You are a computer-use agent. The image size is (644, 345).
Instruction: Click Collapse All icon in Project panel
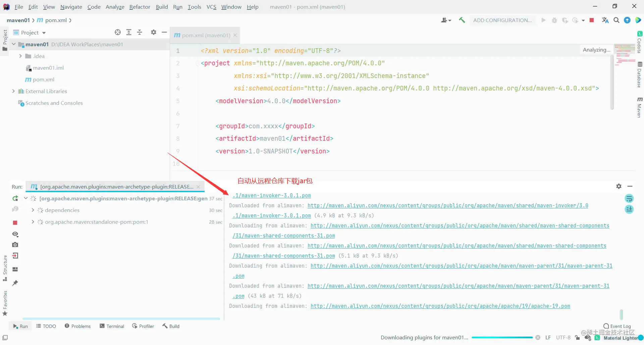click(140, 32)
